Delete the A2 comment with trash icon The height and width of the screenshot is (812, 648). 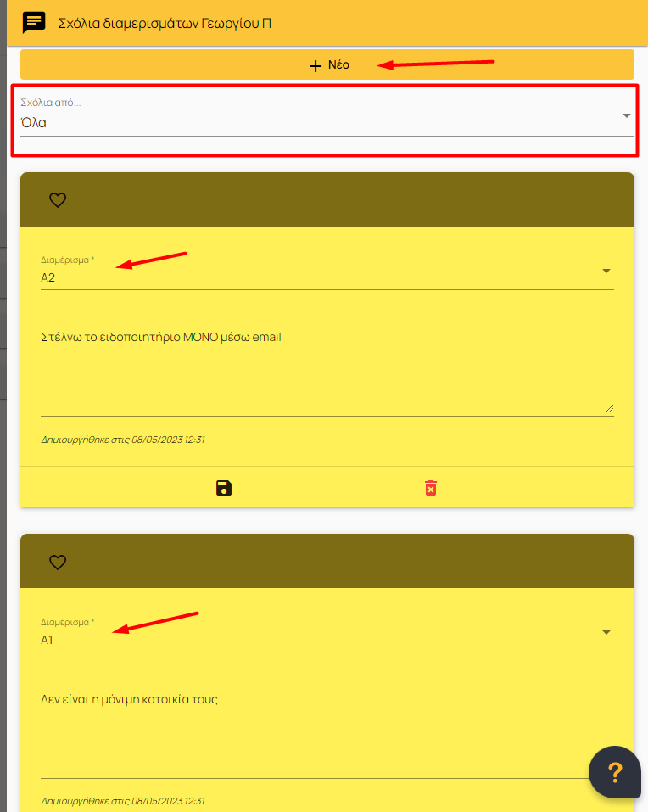[x=431, y=488]
